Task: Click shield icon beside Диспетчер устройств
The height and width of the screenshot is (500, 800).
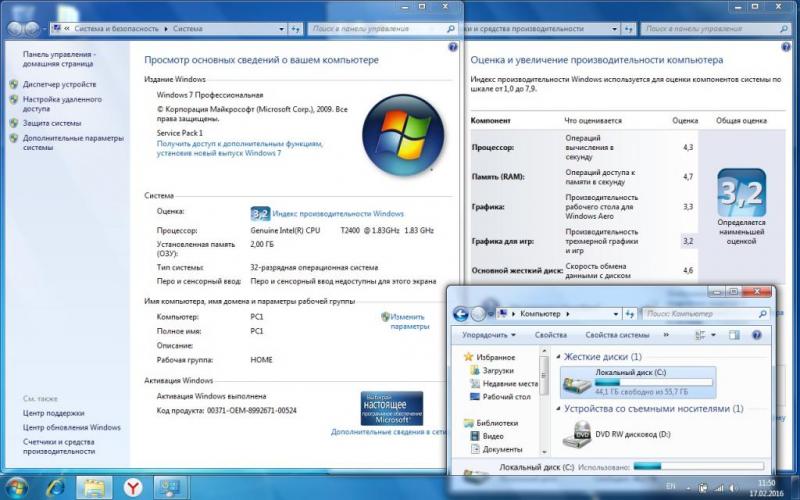Action: coord(14,84)
